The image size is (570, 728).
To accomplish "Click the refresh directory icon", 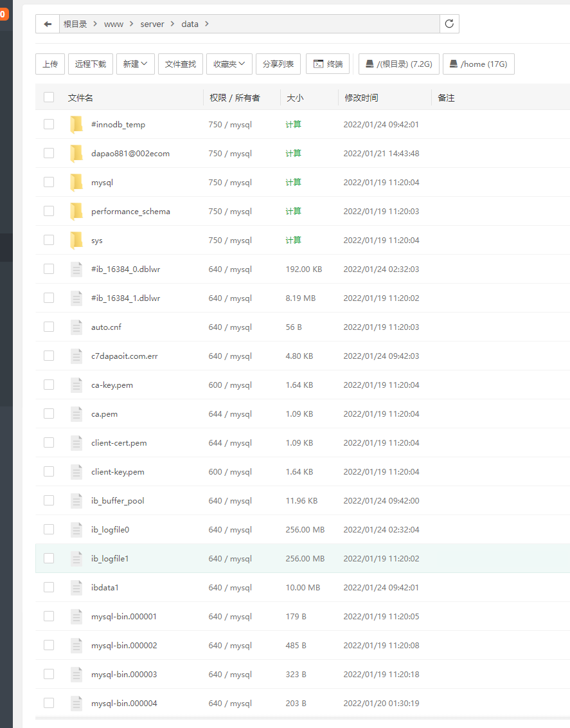I will pyautogui.click(x=449, y=24).
